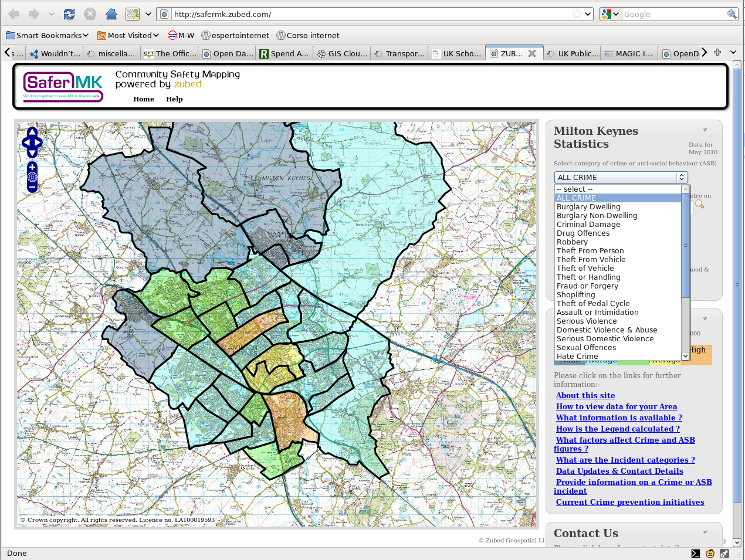Click the monkey face icon in the status bar
The image size is (745, 560).
[x=710, y=553]
